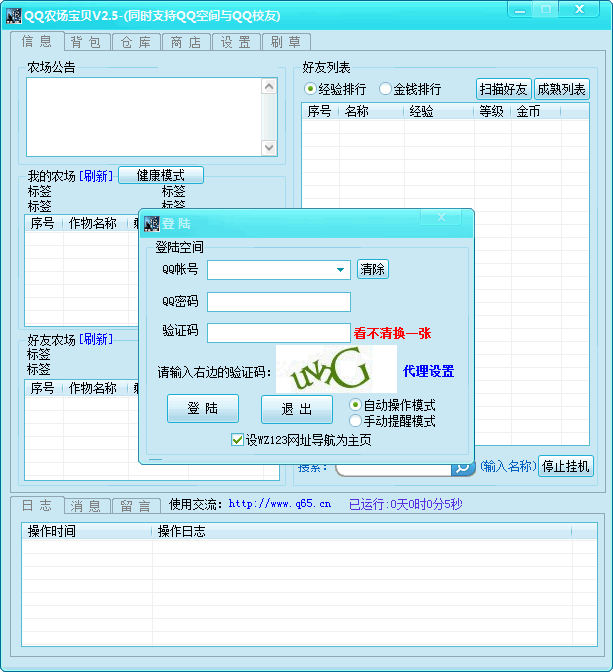Click 等级 column header in friend list

coord(493,111)
